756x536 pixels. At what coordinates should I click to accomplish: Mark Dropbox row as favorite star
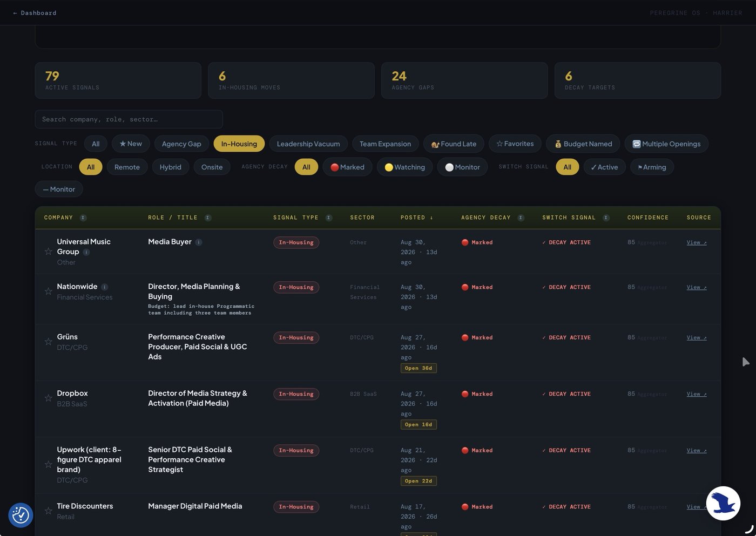[x=48, y=398]
